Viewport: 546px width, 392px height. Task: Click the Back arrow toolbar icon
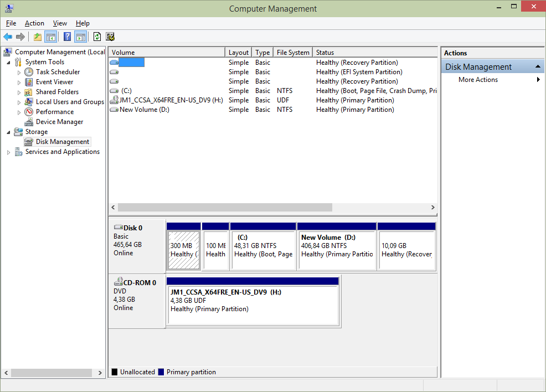pos(8,37)
